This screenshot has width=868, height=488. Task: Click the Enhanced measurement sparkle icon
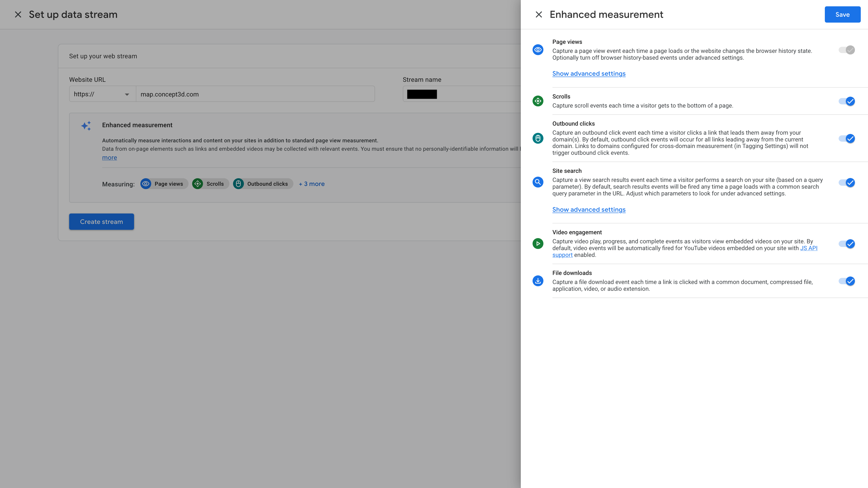86,126
